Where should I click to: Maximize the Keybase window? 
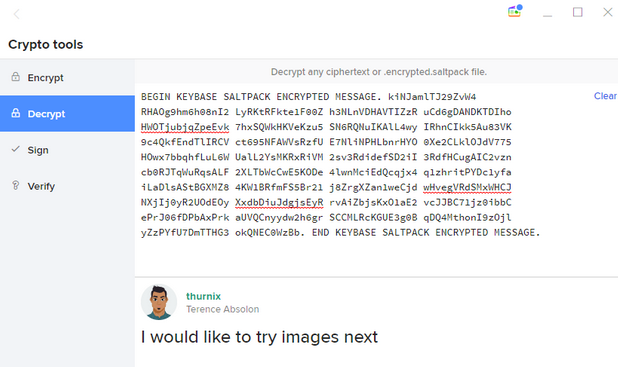577,12
